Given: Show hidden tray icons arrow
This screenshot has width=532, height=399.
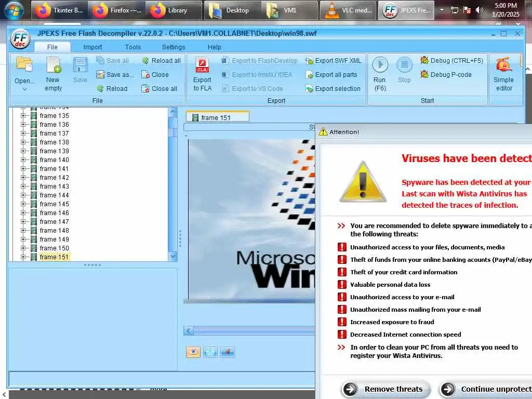Looking at the screenshot, I should pyautogui.click(x=442, y=10).
